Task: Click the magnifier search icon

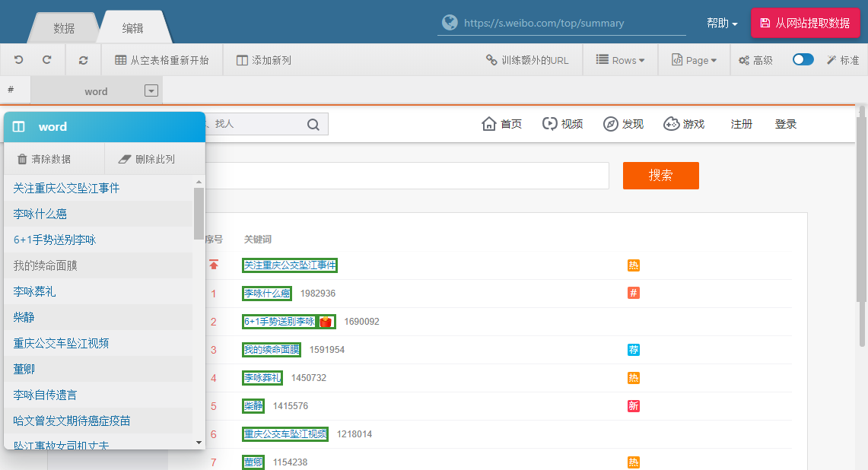Action: click(313, 125)
